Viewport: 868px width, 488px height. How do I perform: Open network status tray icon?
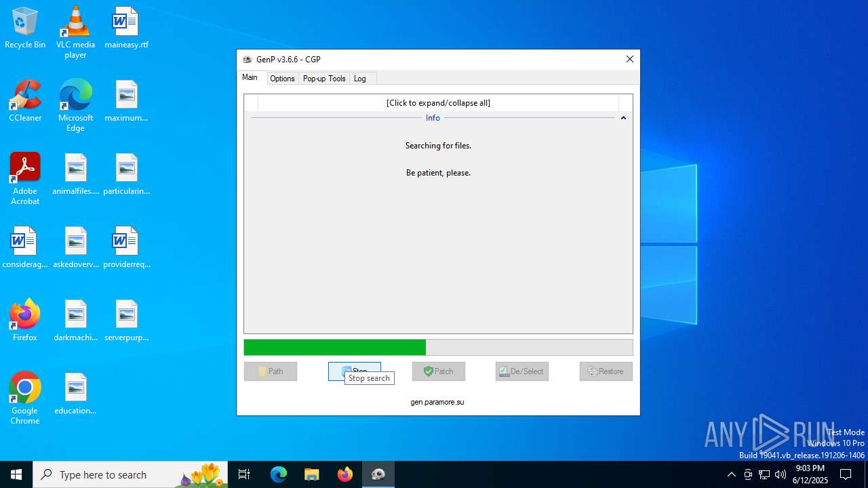click(x=764, y=474)
